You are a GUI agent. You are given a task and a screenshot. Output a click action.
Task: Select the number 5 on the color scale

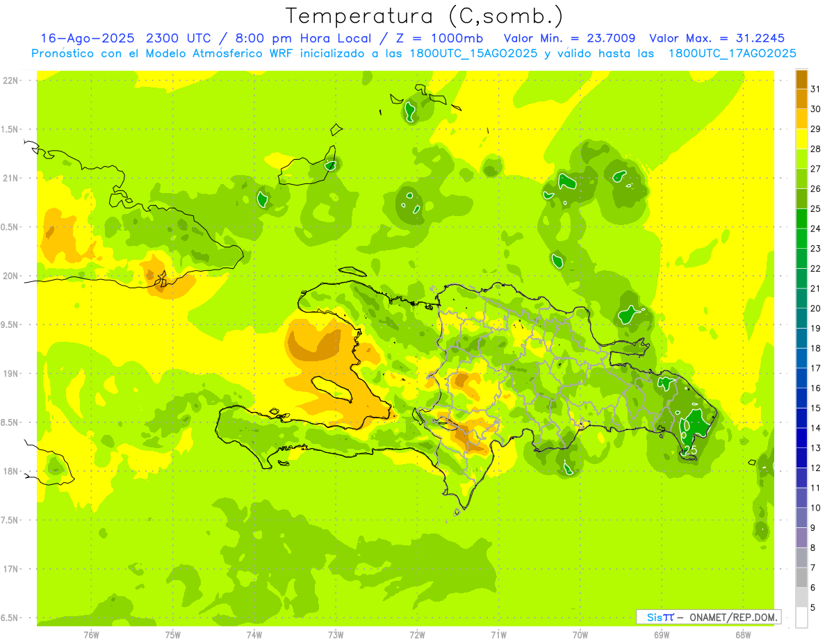814,608
